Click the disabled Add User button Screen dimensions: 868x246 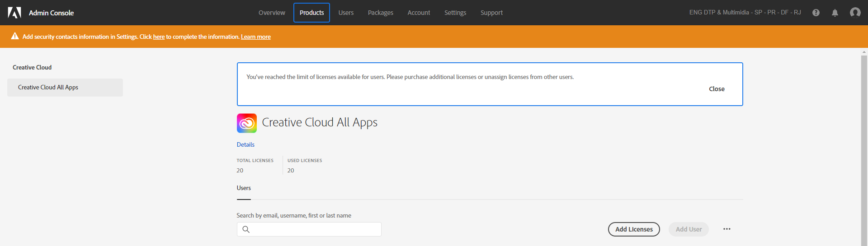click(x=689, y=229)
